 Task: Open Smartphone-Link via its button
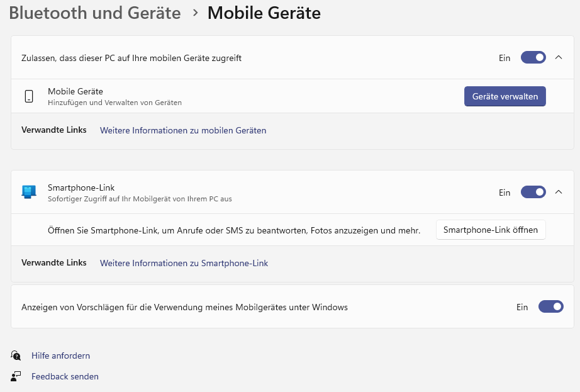[x=490, y=230]
